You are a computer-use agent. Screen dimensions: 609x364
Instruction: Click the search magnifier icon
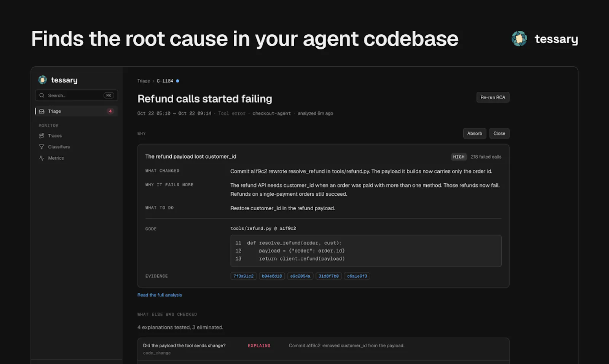point(42,95)
